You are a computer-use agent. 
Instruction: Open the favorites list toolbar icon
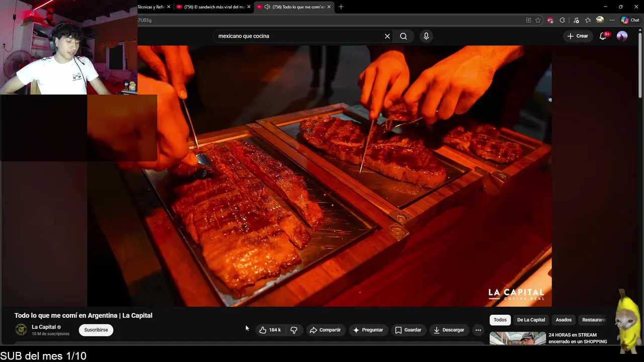click(x=588, y=20)
